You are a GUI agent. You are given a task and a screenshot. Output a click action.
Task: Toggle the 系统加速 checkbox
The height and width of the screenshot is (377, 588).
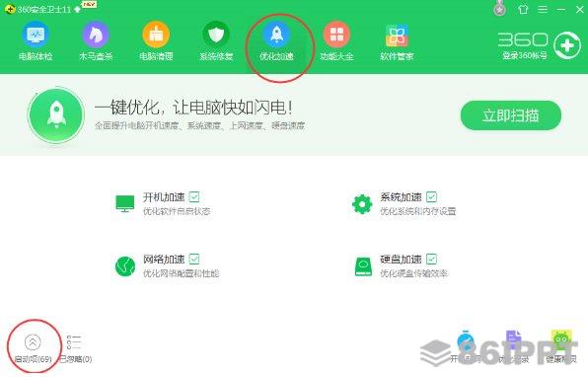[431, 196]
